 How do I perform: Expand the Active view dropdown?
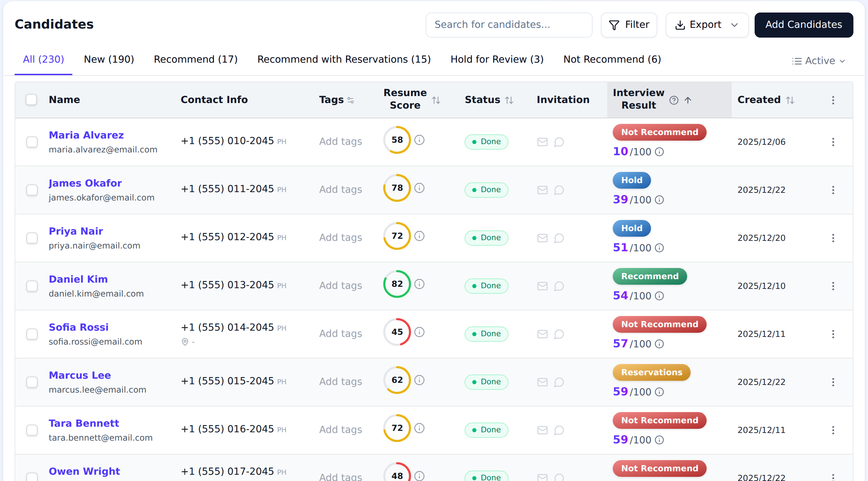click(819, 61)
